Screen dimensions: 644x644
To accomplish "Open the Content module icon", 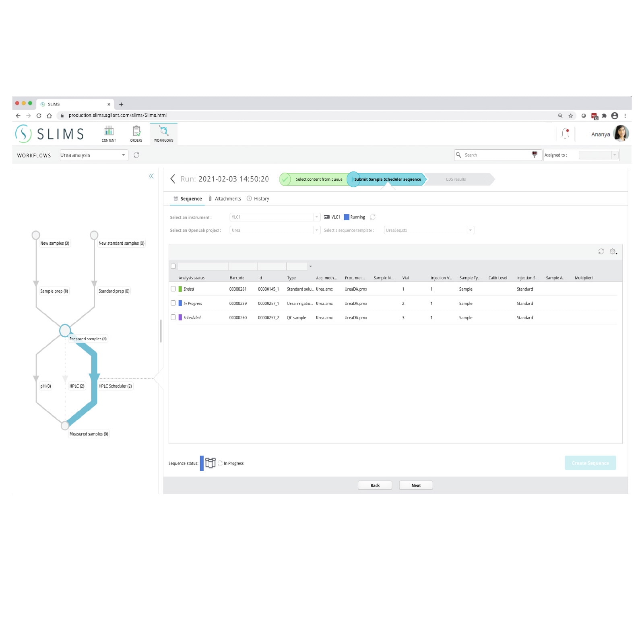I will pos(109,134).
